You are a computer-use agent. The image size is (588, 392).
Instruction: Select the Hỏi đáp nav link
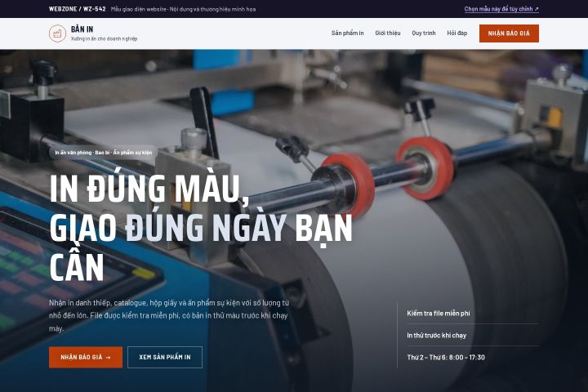point(457,33)
